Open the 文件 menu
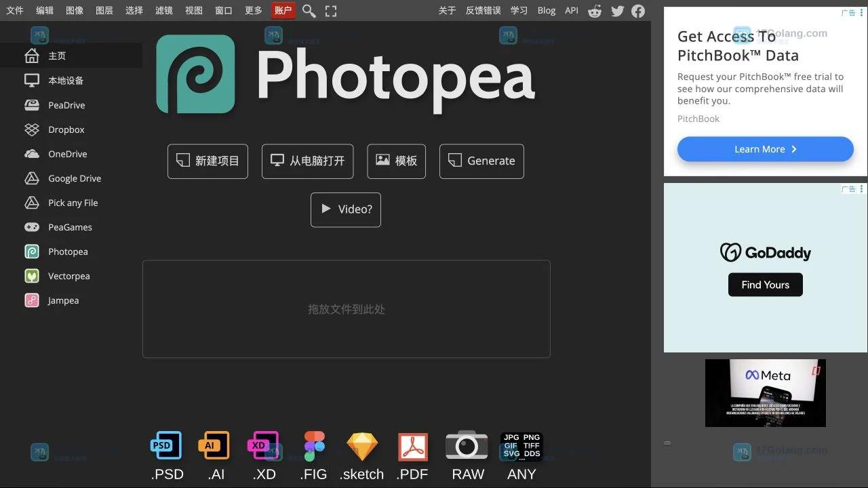The image size is (868, 488). point(15,10)
